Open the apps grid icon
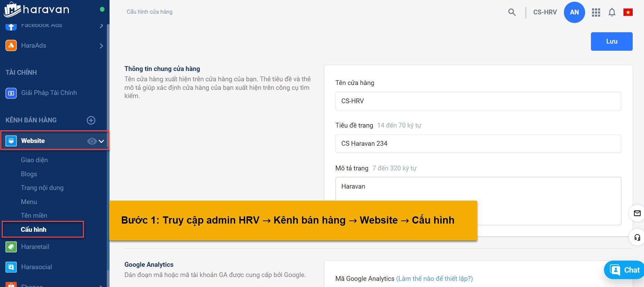Screen dimensions: 644x287 click(596, 12)
